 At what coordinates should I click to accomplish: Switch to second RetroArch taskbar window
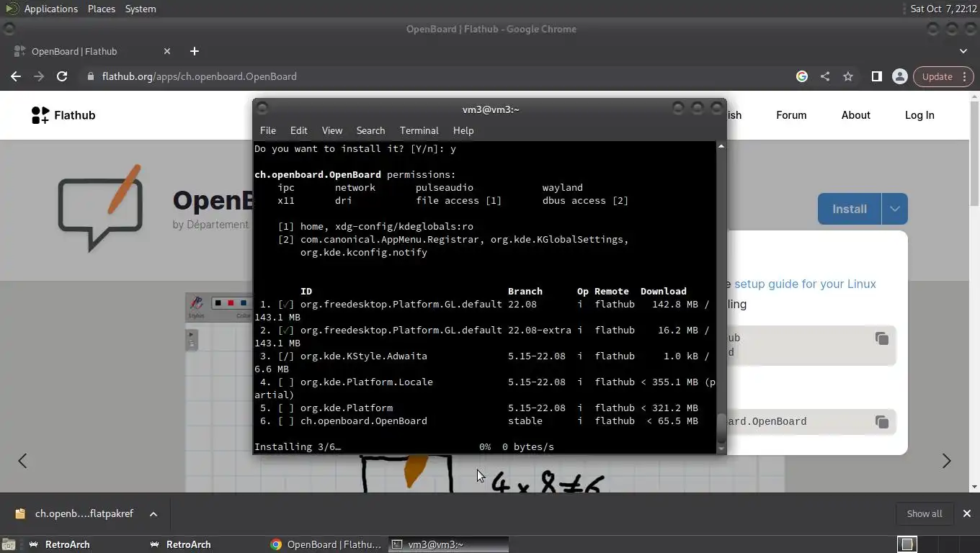tap(182, 544)
